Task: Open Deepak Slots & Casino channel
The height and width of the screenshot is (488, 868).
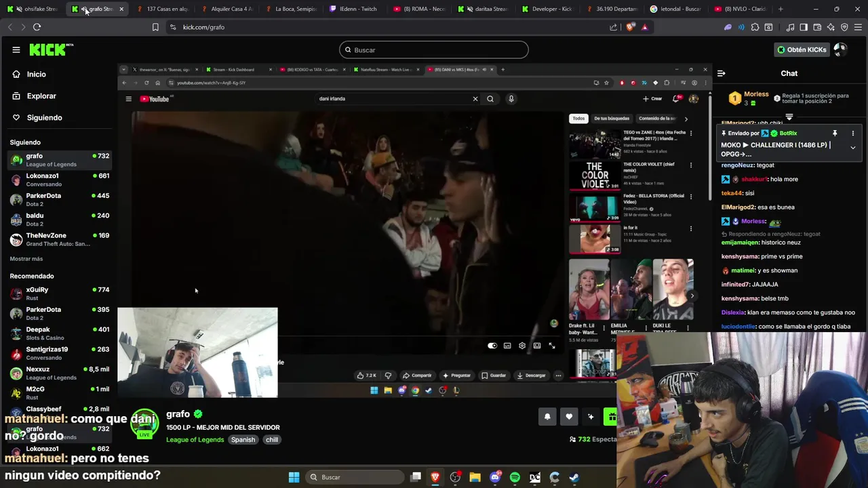Action: tap(60, 333)
